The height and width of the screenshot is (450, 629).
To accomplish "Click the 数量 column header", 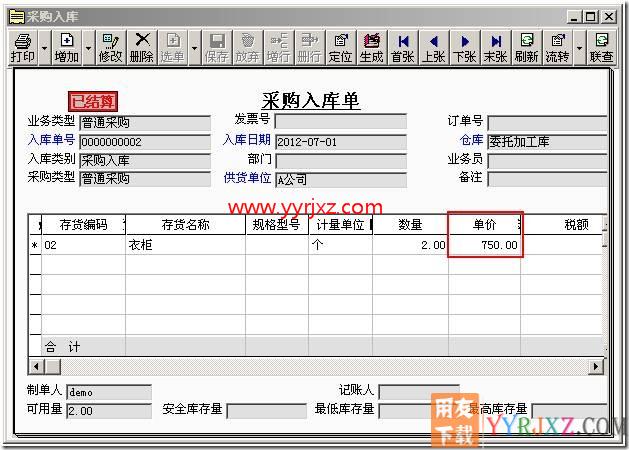I will [x=410, y=225].
